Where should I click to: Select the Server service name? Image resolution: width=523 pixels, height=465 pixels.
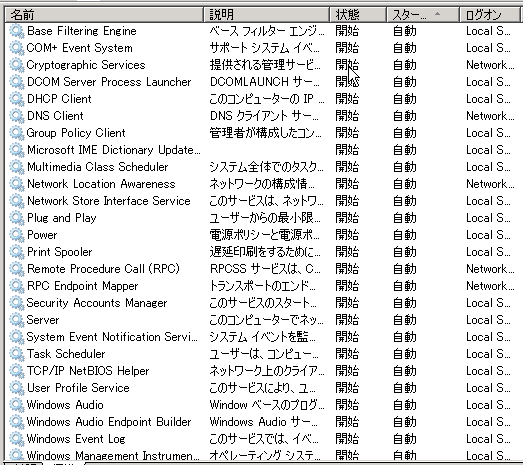43,320
